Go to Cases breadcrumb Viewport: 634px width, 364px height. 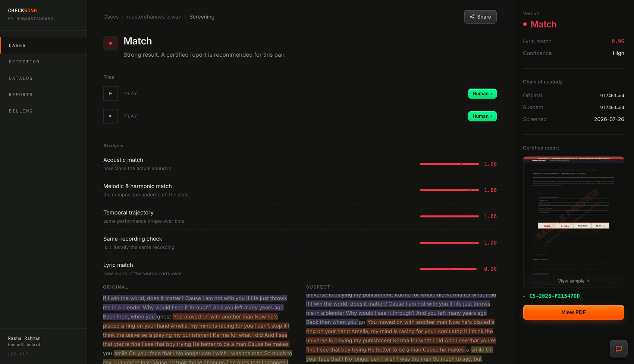click(x=111, y=17)
